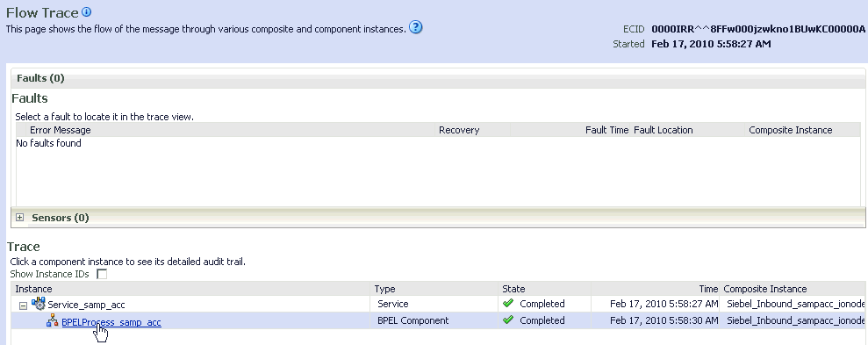
Task: Click the Service_samp_acc service icon
Action: click(x=39, y=304)
